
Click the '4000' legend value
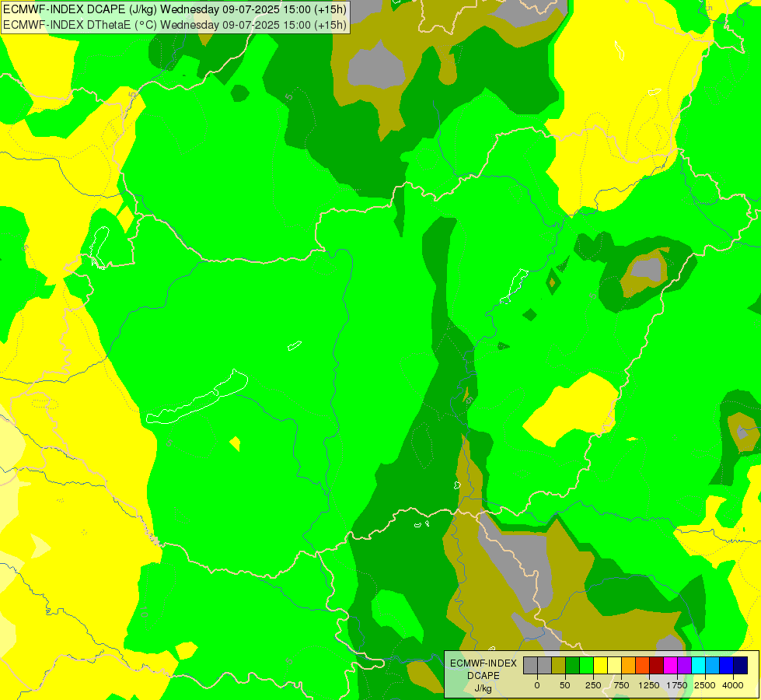point(733,685)
